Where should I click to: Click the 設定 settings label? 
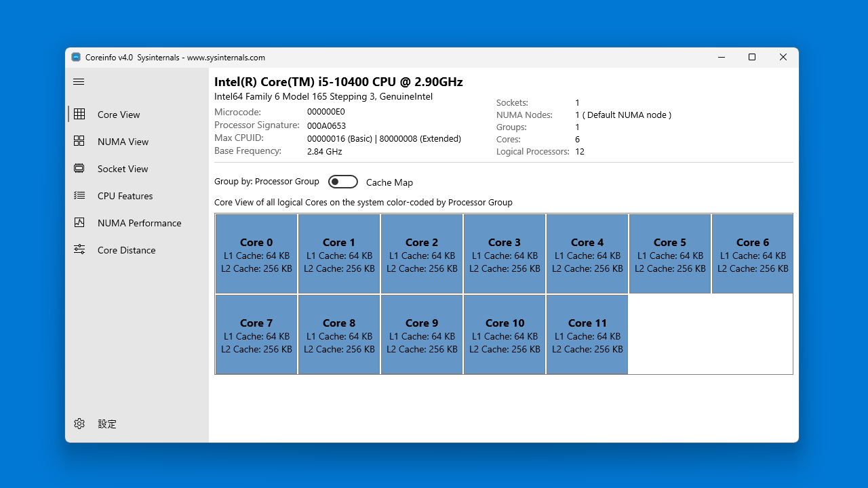coord(106,424)
